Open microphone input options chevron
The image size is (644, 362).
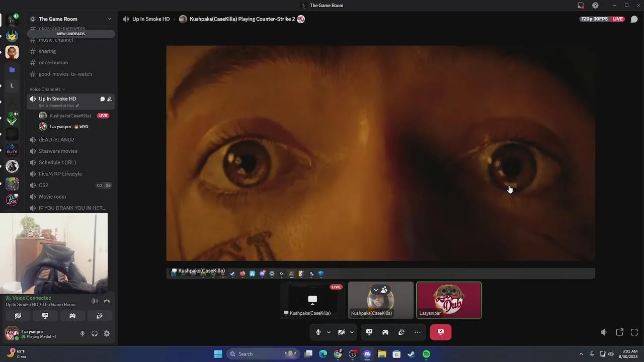pos(329,332)
